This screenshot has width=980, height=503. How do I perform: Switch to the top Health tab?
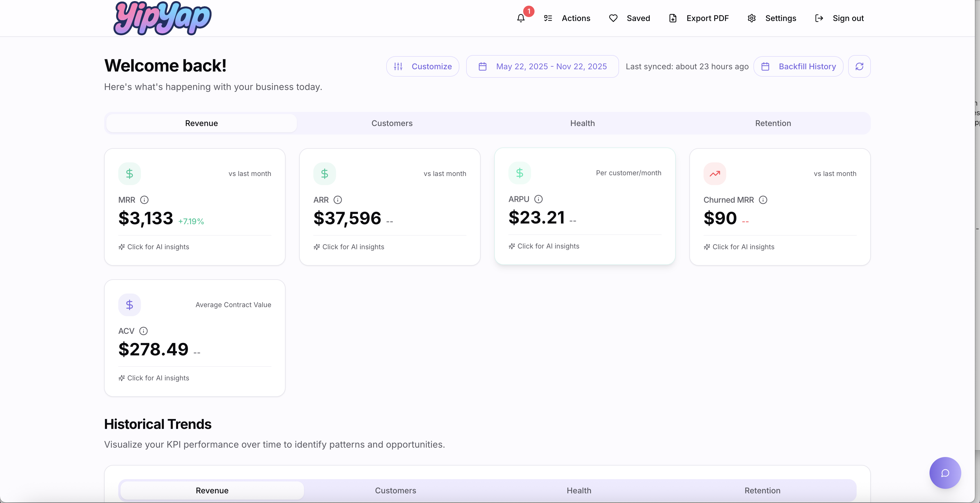click(x=582, y=123)
